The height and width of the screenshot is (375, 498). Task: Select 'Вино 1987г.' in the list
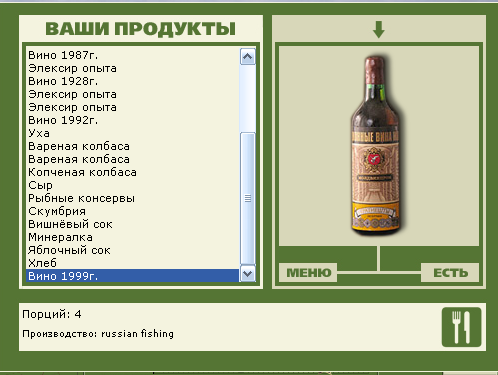(132, 55)
